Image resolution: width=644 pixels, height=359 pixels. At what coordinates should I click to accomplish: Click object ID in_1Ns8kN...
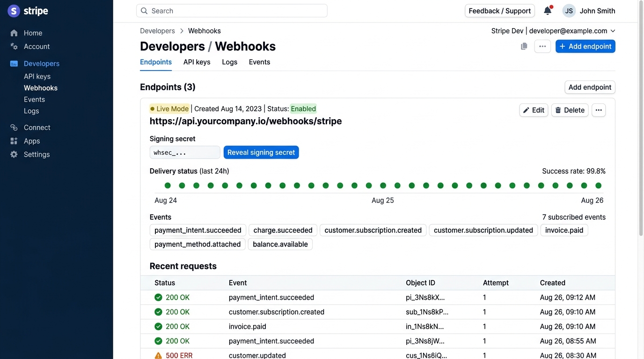pyautogui.click(x=424, y=326)
